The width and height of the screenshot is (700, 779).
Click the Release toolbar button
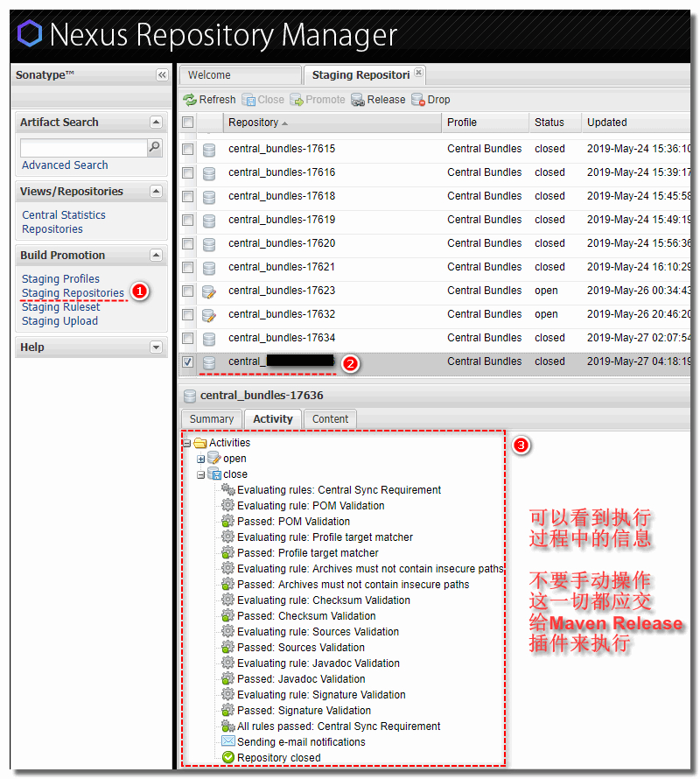pos(378,100)
